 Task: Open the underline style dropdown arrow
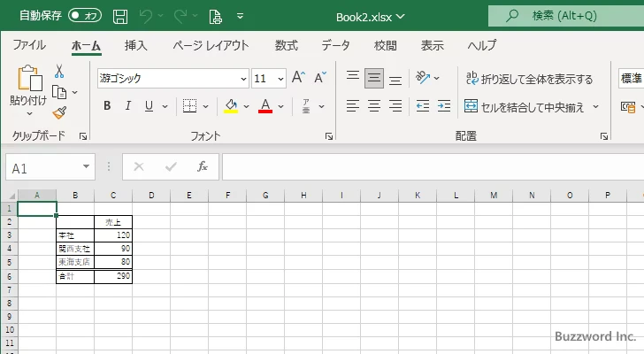165,106
